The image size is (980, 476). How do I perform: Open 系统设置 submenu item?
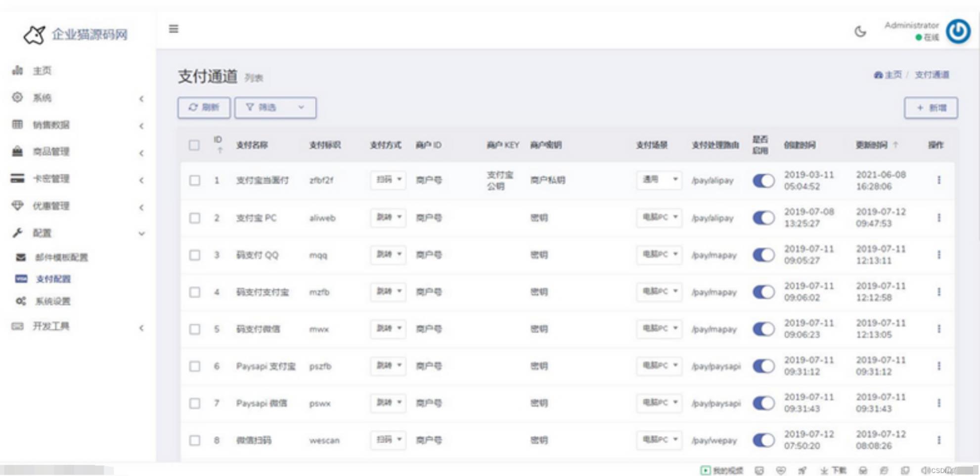tap(53, 301)
